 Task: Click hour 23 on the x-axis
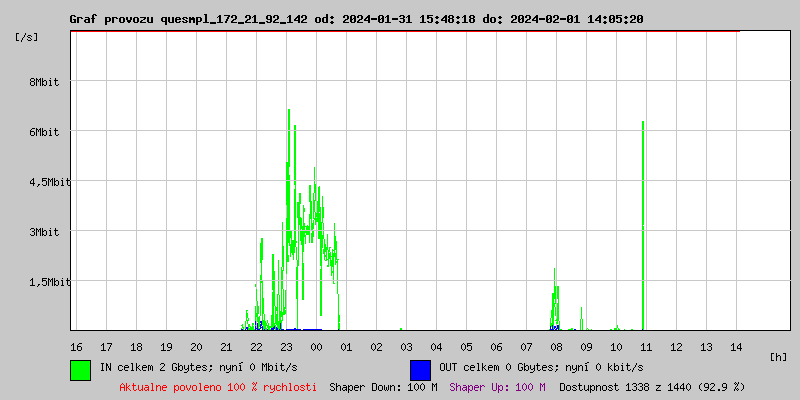[286, 346]
